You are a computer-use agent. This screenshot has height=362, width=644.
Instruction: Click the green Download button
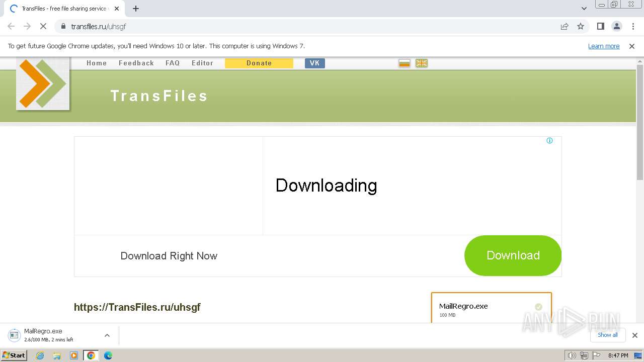(513, 255)
